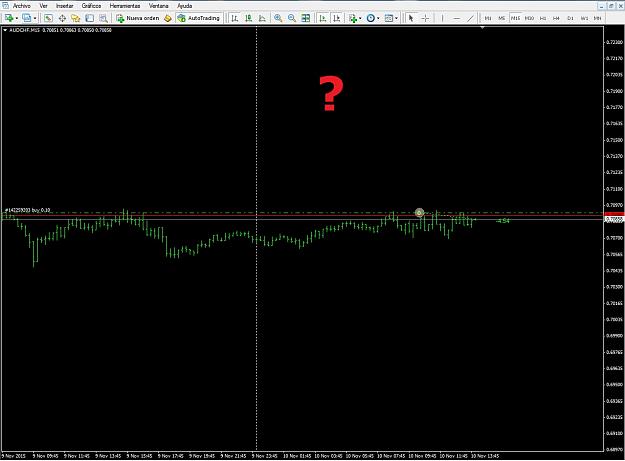Open the Data Window crosshair-arrows icon

click(62, 18)
